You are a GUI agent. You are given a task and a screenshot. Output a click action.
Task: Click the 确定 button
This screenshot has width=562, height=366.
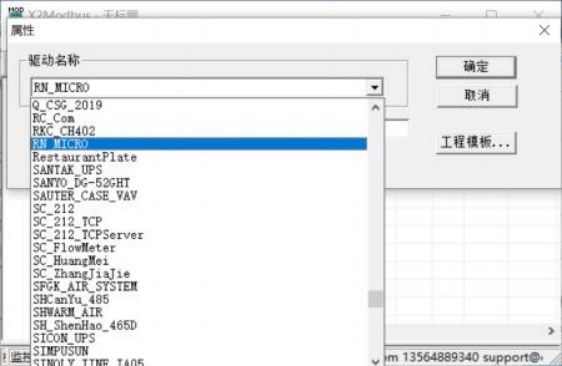[476, 67]
